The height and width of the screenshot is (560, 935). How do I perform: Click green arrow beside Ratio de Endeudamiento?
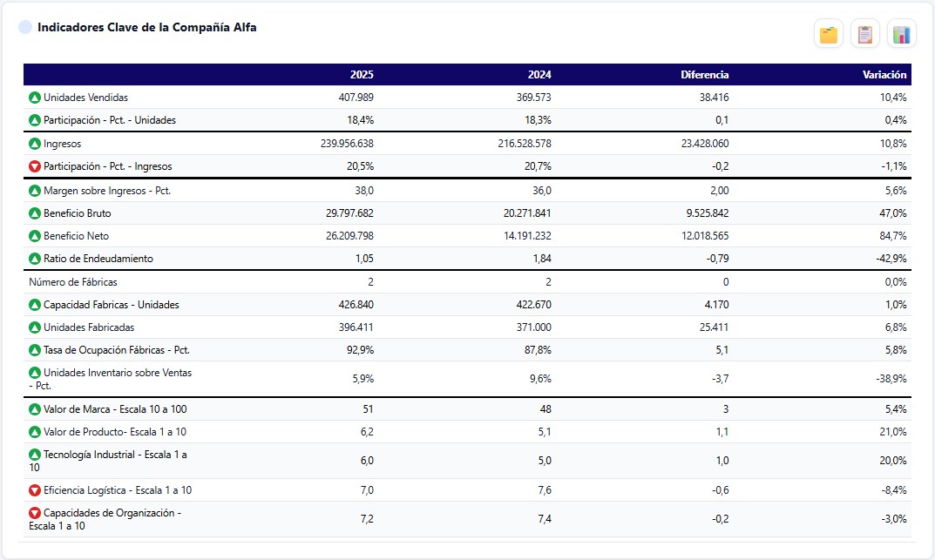[35, 259]
